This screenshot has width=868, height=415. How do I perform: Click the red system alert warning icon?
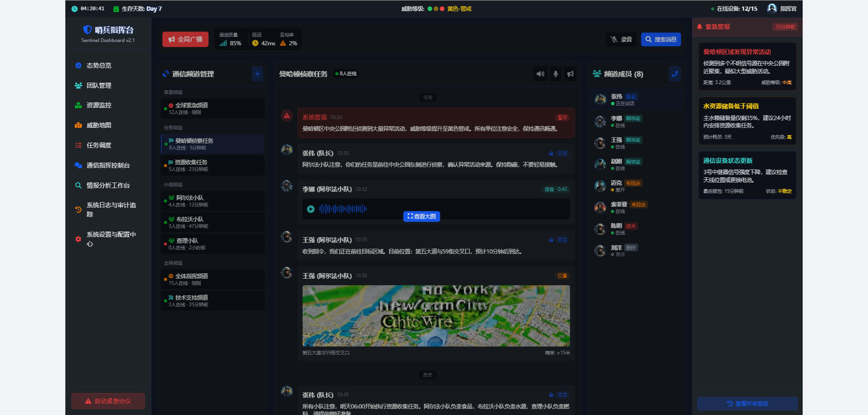point(287,115)
